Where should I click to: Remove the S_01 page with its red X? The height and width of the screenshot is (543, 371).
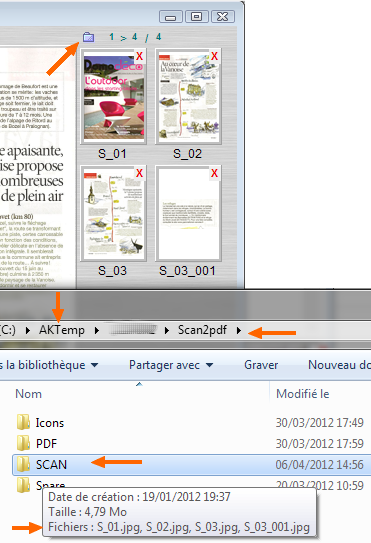point(139,56)
